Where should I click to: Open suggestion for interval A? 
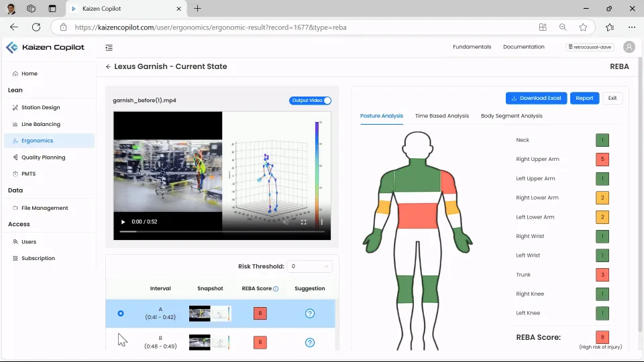(x=310, y=314)
